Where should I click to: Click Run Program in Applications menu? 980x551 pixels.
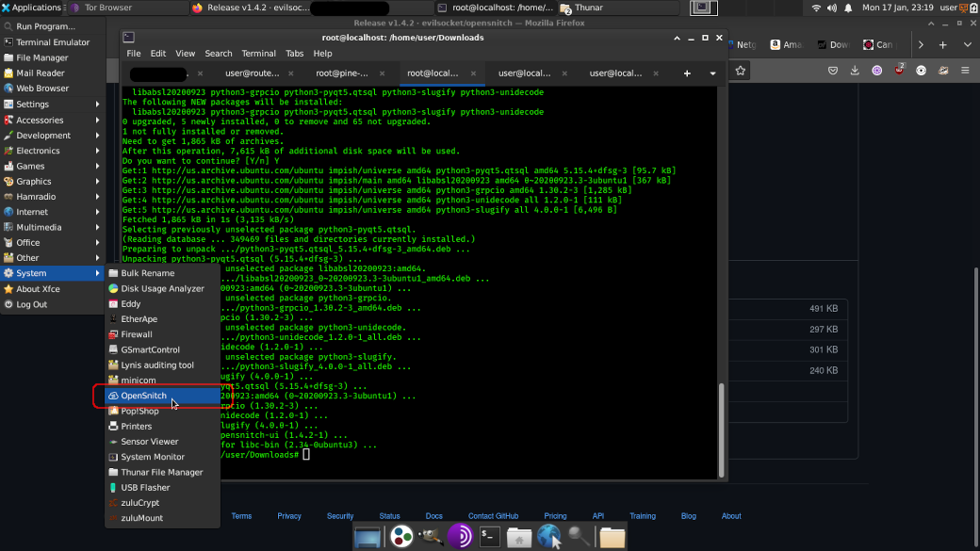[53, 27]
